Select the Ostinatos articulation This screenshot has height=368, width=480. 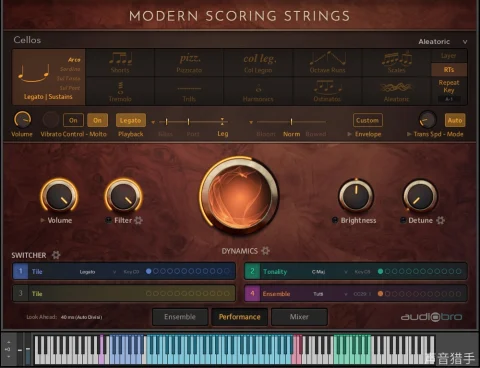(328, 91)
